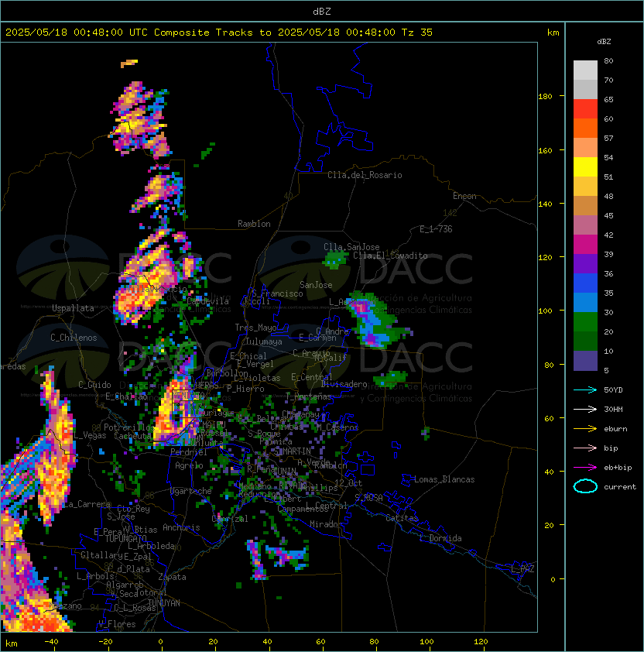The width and height of the screenshot is (644, 652).
Task: Select the pink bip arrow icon
Action: tap(585, 448)
